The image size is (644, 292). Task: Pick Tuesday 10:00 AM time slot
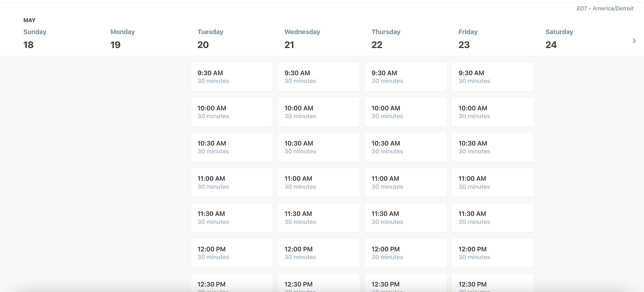click(231, 112)
